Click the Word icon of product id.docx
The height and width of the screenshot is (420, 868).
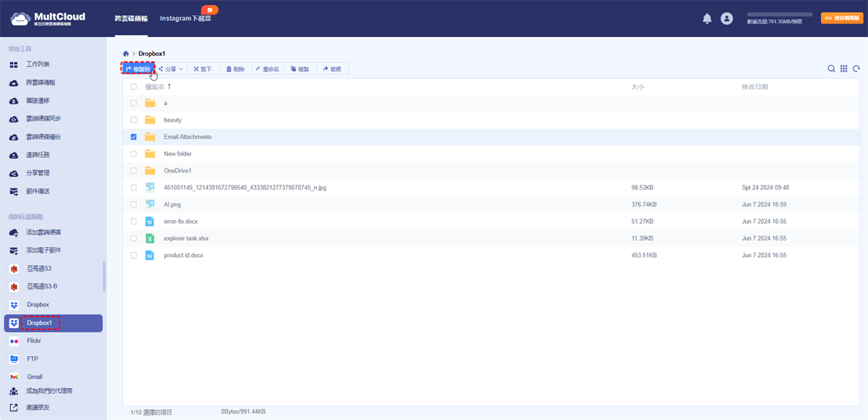(x=150, y=255)
